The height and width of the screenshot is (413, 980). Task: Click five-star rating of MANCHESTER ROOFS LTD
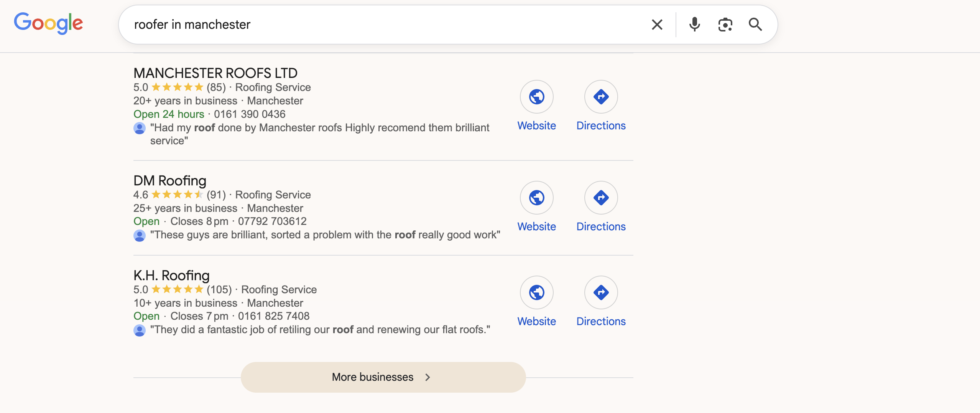tap(177, 87)
